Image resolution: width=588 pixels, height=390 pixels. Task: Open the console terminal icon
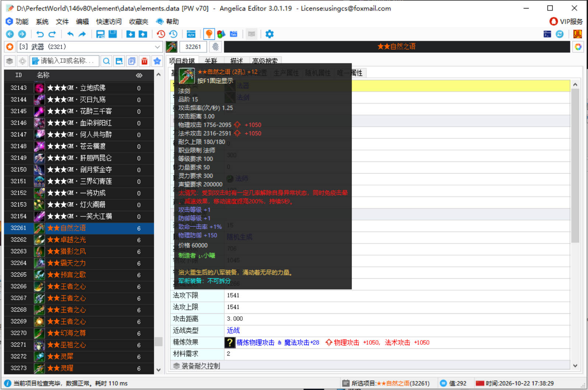pyautogui.click(x=547, y=34)
